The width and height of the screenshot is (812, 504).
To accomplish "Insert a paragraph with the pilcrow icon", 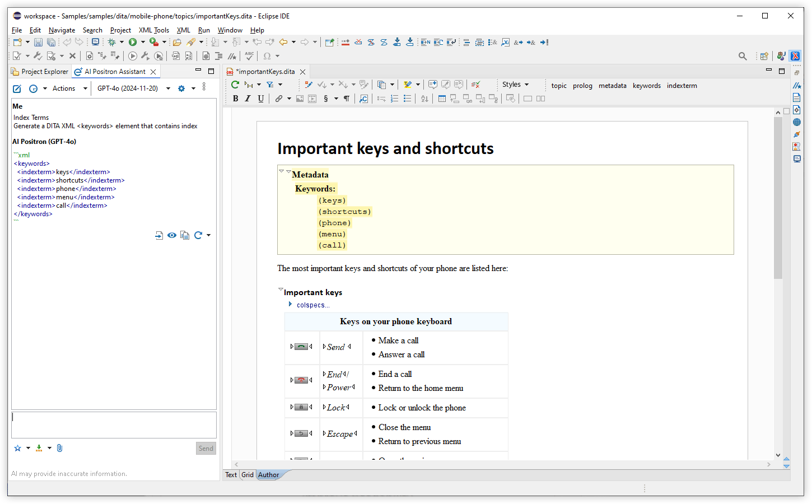I will (x=347, y=99).
